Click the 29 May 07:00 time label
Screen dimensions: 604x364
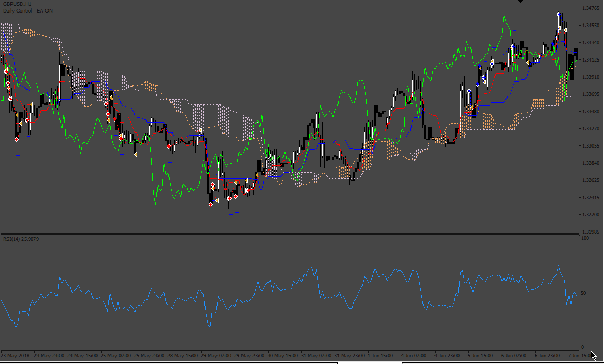tap(216, 356)
